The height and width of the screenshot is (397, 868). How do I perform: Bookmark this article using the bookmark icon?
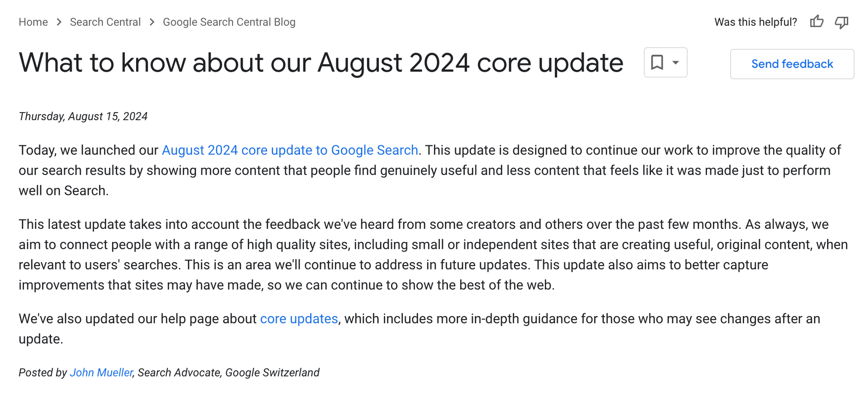(x=658, y=62)
